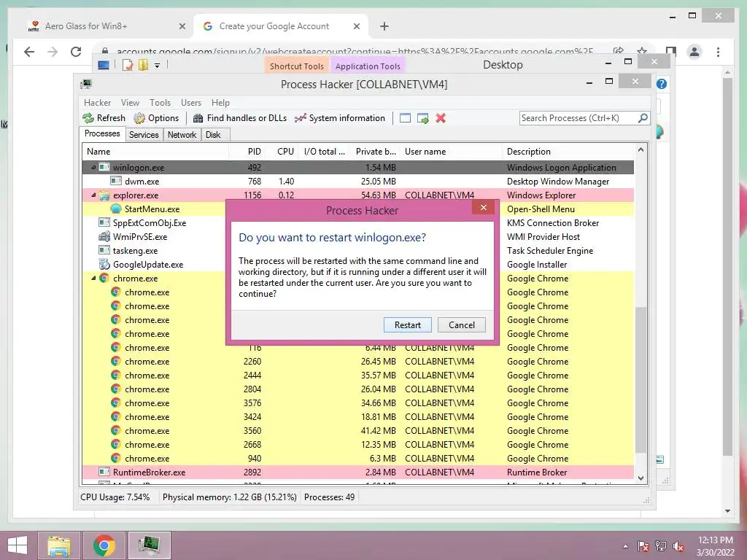Open Desktop window quick access dropdown arrow

pos(157,65)
